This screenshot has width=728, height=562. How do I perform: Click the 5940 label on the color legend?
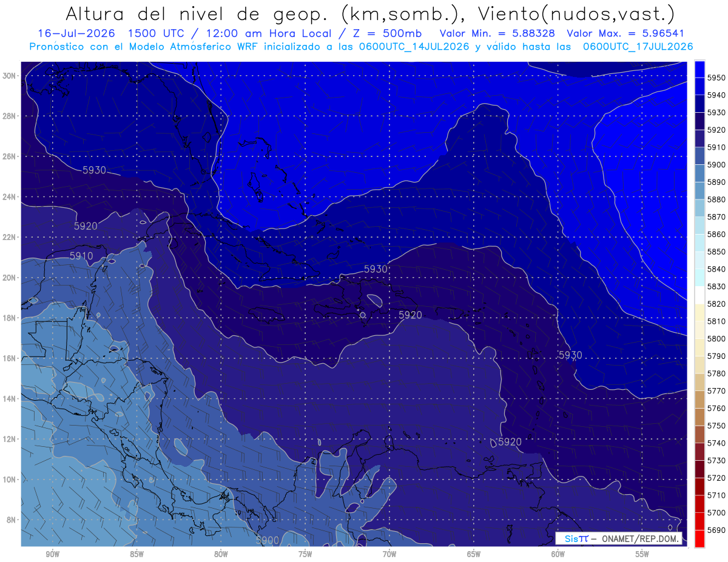[x=716, y=95]
